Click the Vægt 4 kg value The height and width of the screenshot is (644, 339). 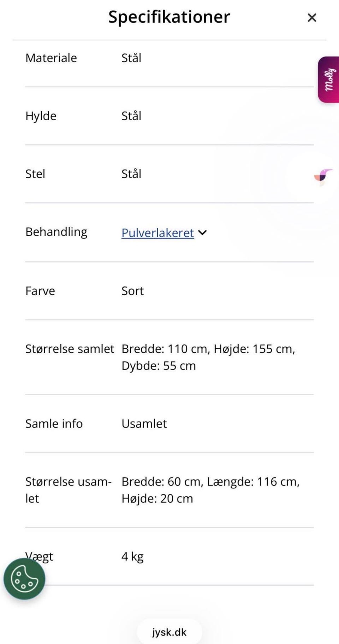click(132, 556)
